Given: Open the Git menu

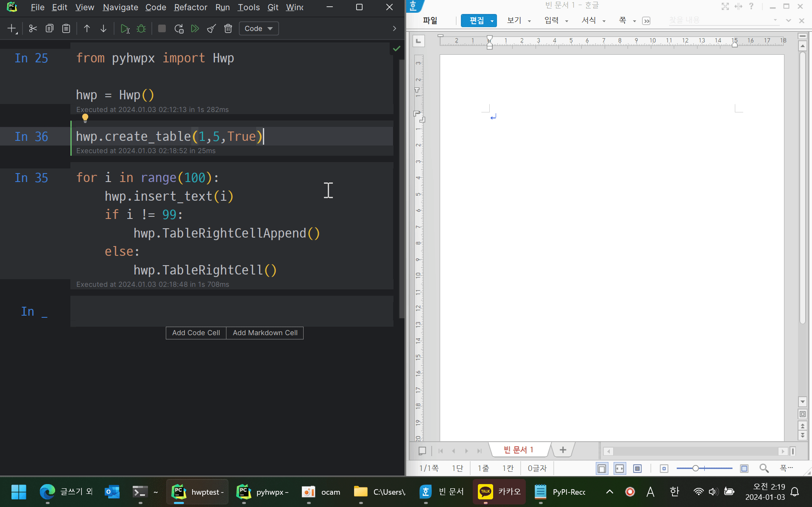Looking at the screenshot, I should click(x=273, y=7).
